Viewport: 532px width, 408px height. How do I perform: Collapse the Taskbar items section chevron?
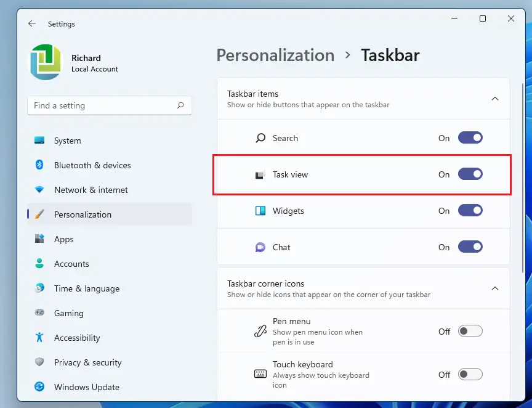pyautogui.click(x=495, y=99)
